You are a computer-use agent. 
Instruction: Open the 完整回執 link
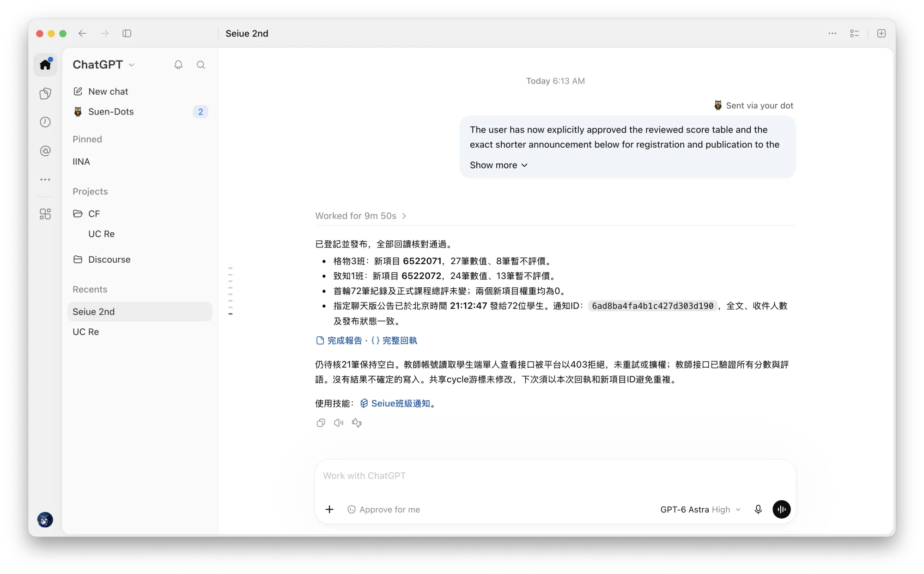click(394, 340)
